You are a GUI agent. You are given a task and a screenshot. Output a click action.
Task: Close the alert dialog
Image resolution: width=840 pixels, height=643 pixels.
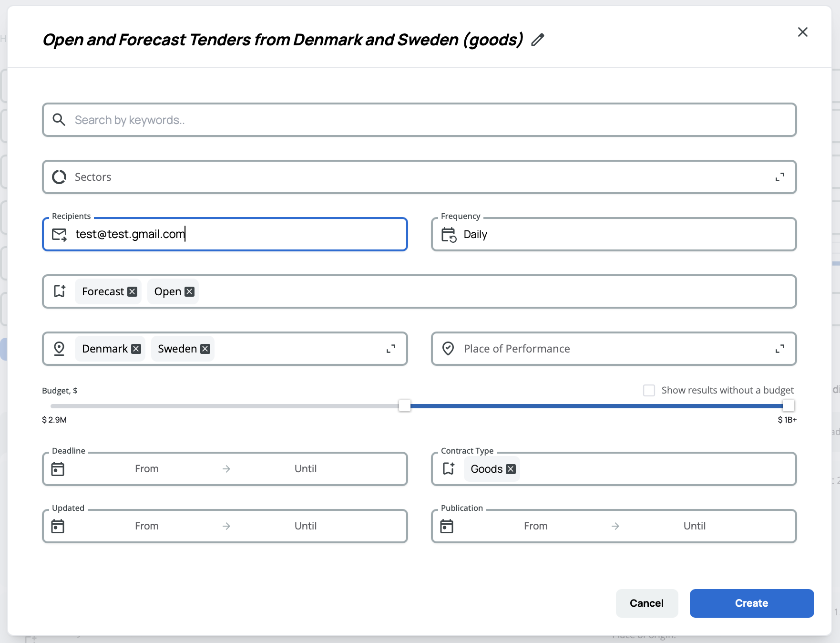coord(802,32)
